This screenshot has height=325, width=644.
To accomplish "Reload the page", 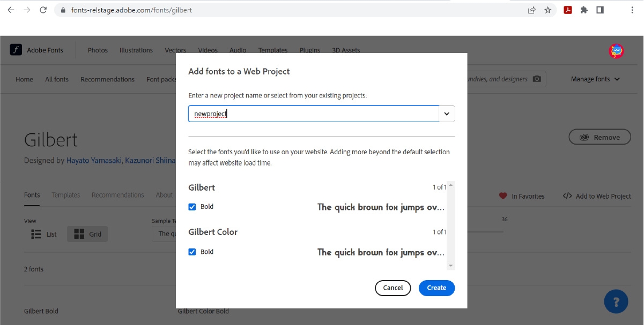I will (x=43, y=10).
